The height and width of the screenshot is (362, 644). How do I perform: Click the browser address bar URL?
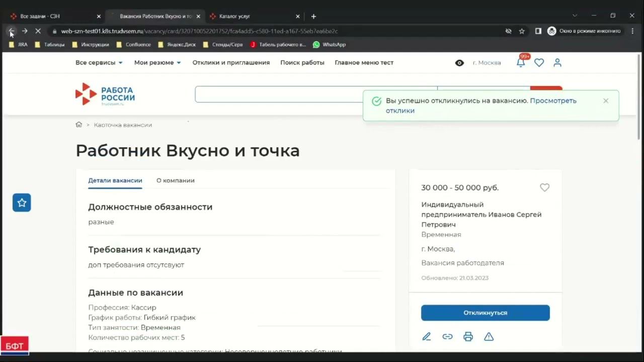(x=199, y=31)
